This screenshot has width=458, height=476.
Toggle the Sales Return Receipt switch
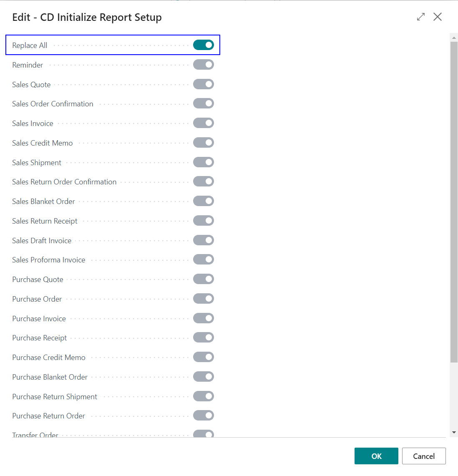point(204,221)
